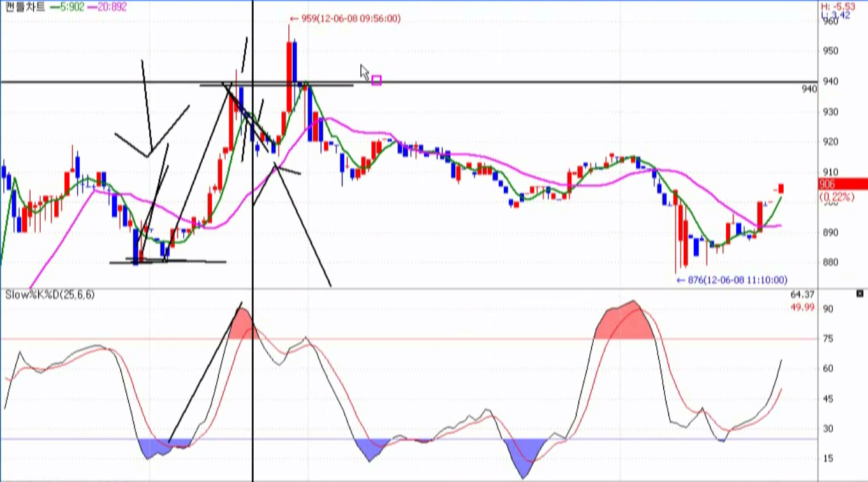Click the 880 price axis label

(x=829, y=263)
